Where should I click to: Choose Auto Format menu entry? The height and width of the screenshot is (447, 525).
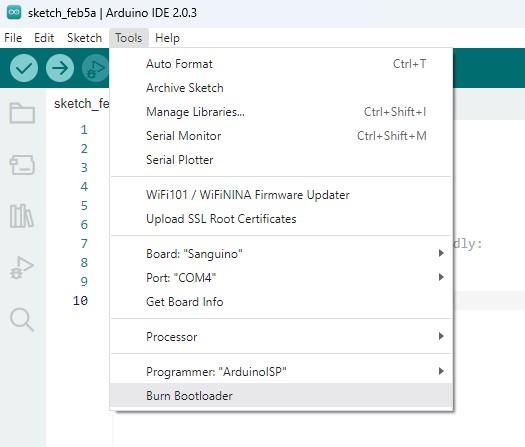(x=282, y=64)
